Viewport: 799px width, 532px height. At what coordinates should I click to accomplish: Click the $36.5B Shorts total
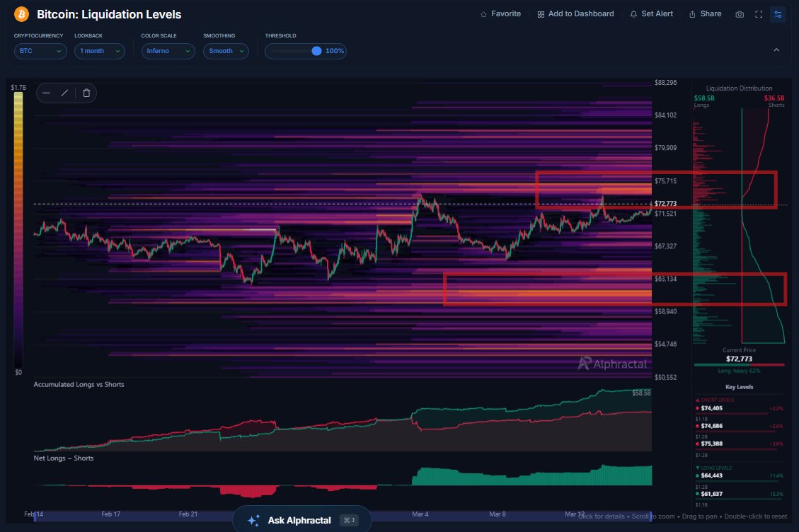pos(774,98)
